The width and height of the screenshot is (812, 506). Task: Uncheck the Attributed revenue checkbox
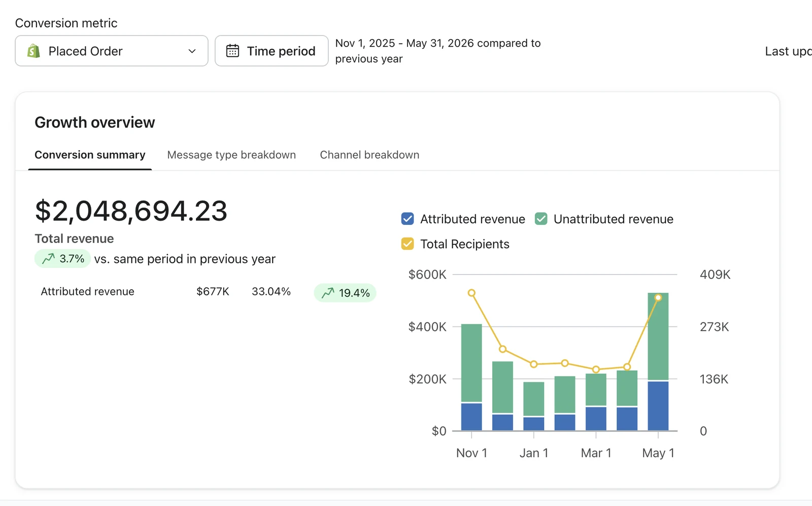(x=408, y=219)
